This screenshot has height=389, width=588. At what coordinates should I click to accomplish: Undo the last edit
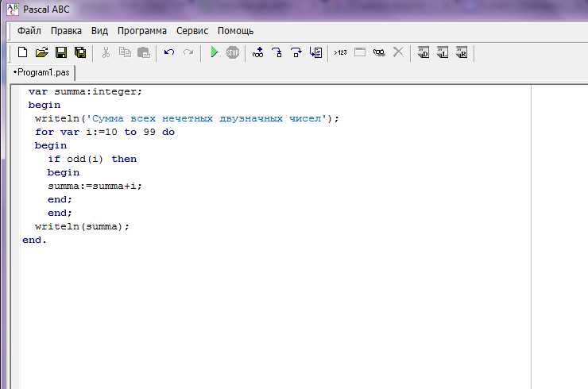(169, 52)
